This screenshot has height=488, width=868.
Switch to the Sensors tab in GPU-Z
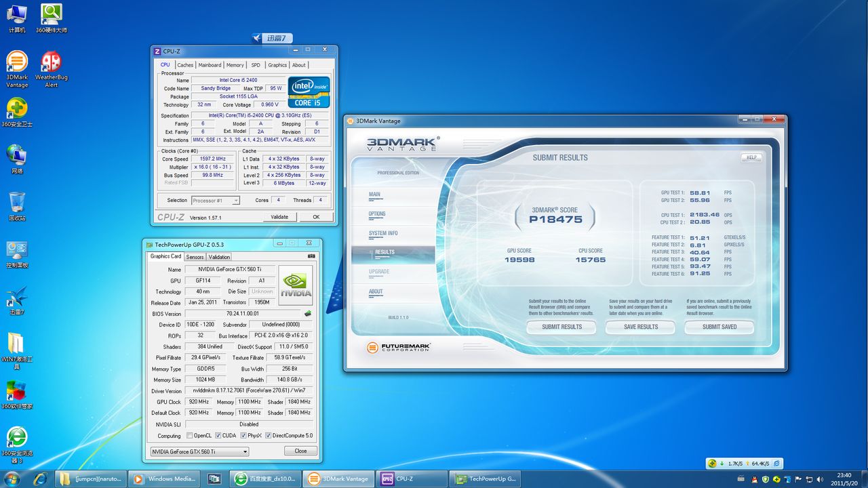coord(195,257)
